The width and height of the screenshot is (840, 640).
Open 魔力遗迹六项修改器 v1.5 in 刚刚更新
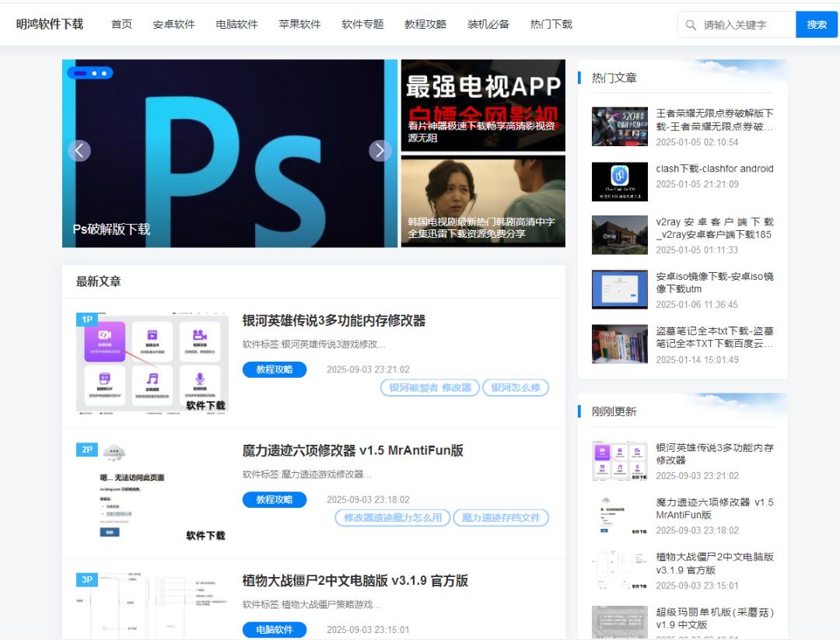click(715, 509)
